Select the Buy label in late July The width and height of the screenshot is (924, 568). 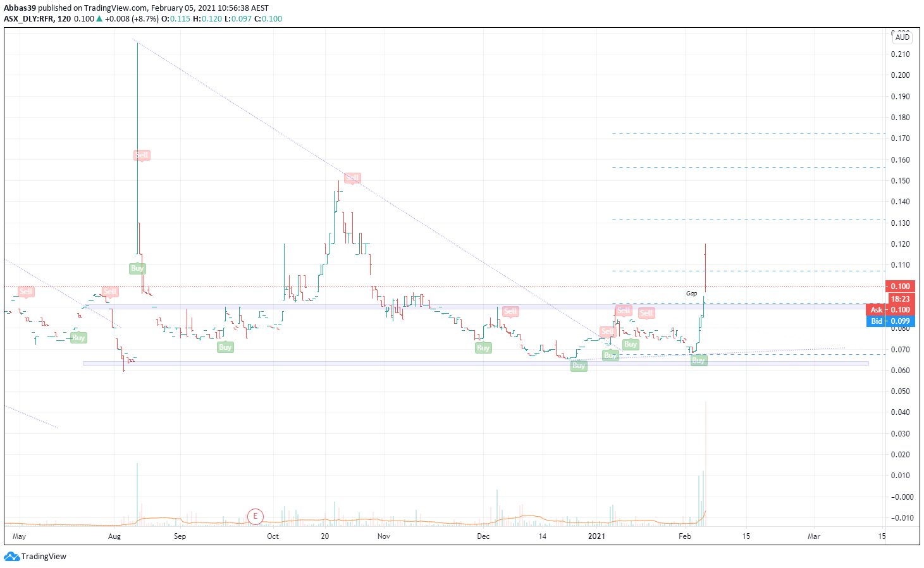(78, 338)
